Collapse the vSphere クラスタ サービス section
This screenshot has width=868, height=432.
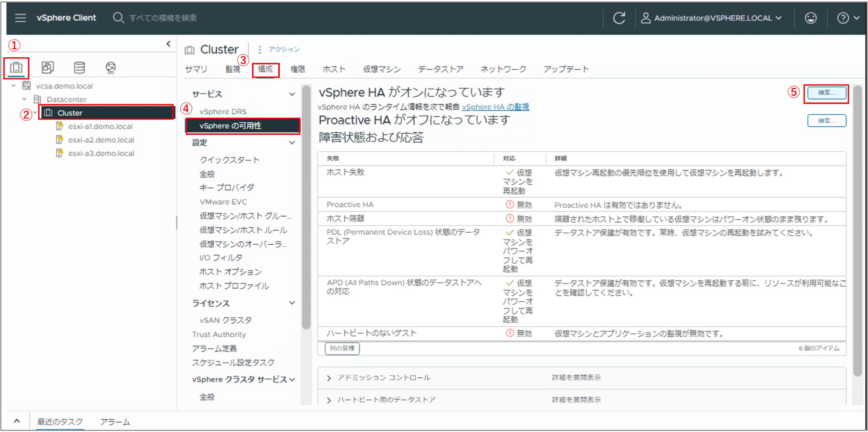tap(292, 380)
